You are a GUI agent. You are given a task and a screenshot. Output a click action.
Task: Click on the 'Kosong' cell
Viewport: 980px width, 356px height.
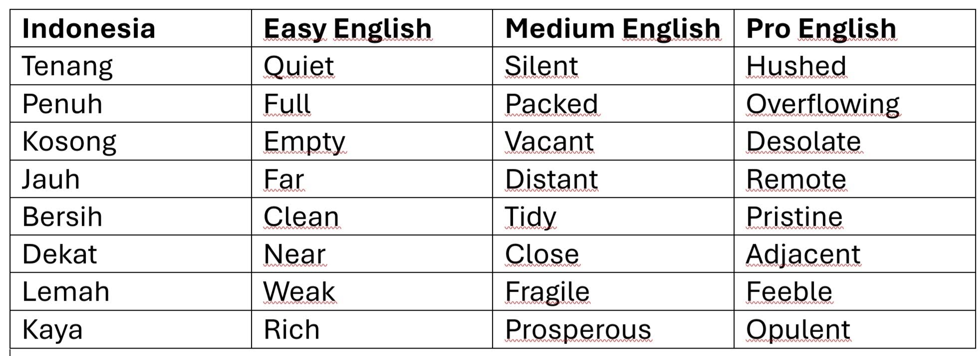pyautogui.click(x=69, y=141)
